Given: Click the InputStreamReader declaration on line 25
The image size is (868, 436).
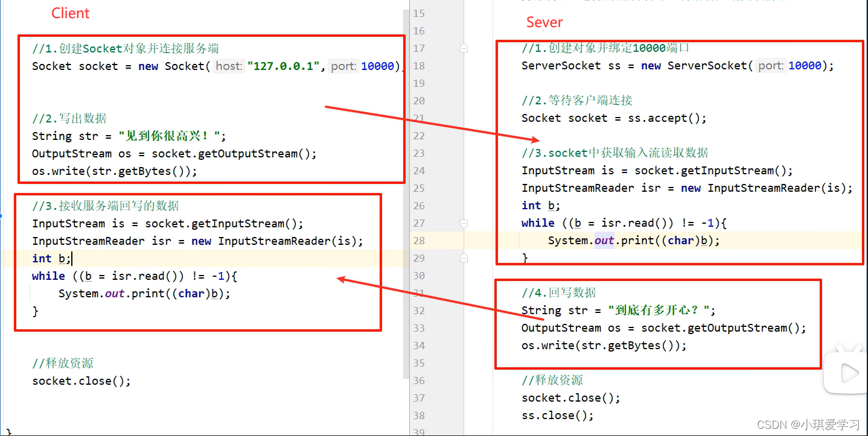Looking at the screenshot, I should point(688,188).
